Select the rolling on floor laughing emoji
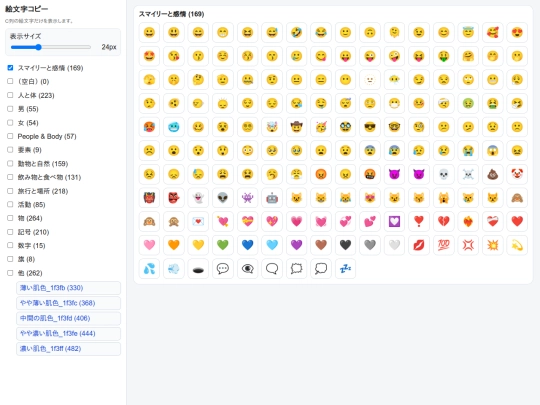The width and height of the screenshot is (540, 405). (296, 32)
